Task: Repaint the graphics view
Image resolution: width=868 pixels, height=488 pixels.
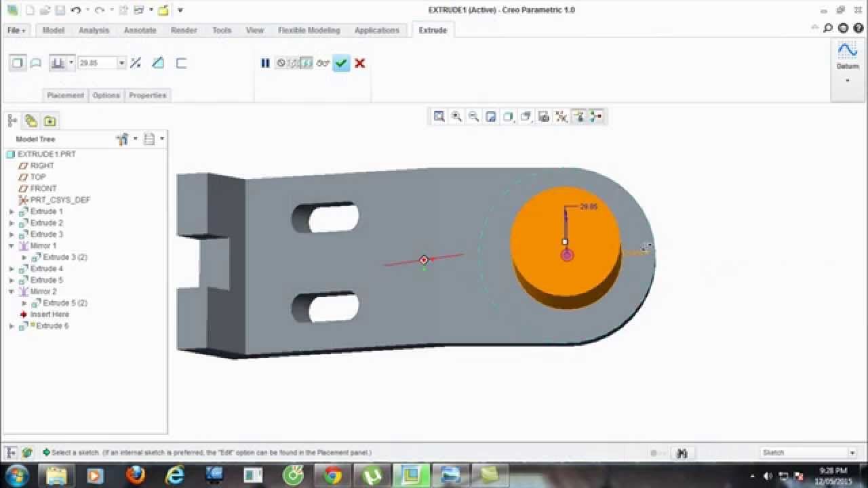Action: pyautogui.click(x=491, y=117)
